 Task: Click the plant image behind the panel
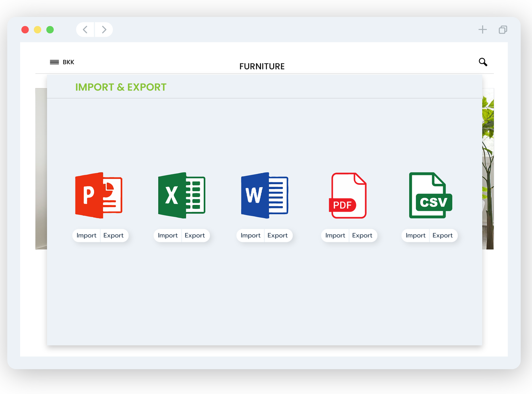click(x=488, y=169)
